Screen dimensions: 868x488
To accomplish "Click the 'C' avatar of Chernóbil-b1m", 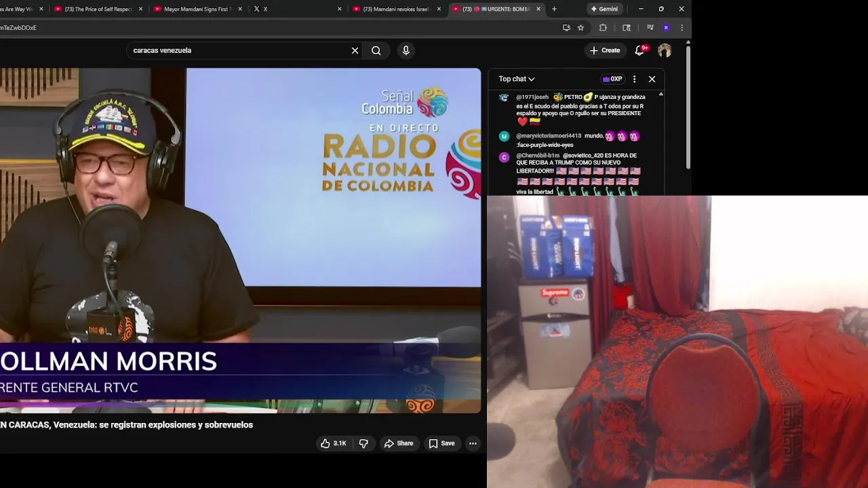I will pos(504,157).
